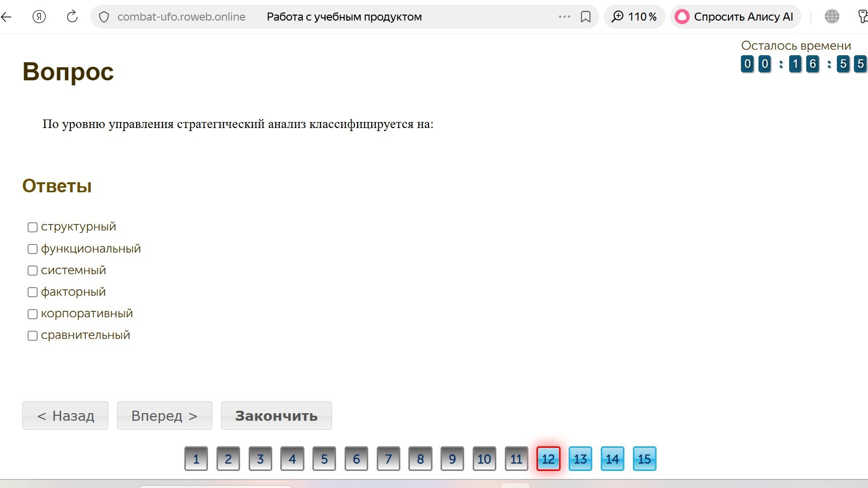868x488 pixels.
Task: Click the 110% zoom indicator
Action: [x=634, y=17]
